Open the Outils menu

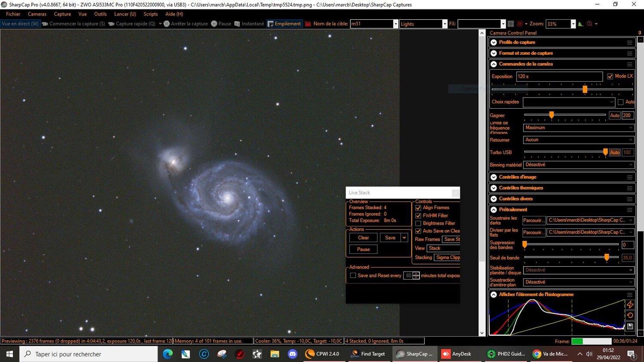[100, 14]
